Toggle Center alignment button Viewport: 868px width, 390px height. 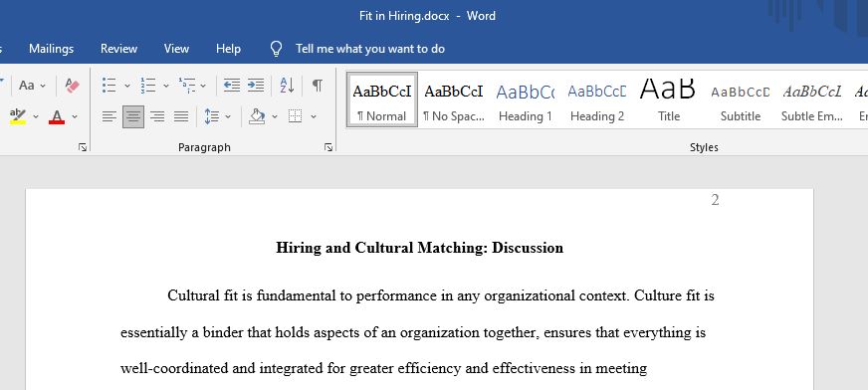pyautogui.click(x=132, y=116)
